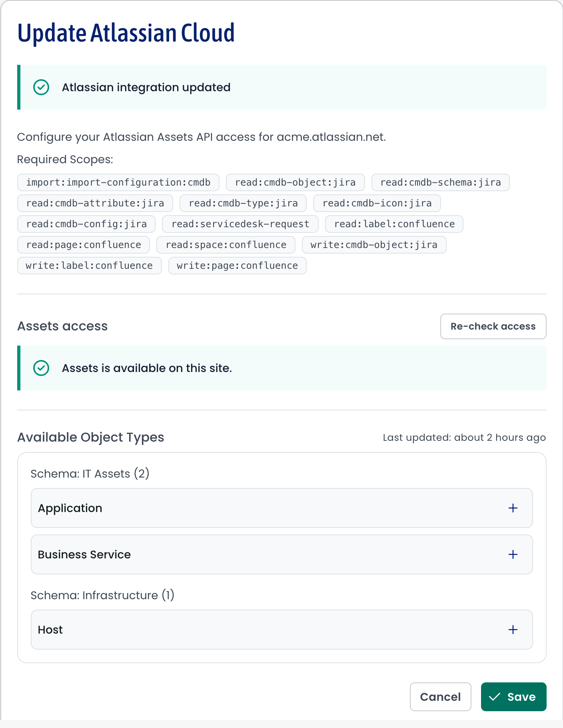The width and height of the screenshot is (563, 728).
Task: Cancel the Atlassian Cloud update
Action: click(x=440, y=697)
